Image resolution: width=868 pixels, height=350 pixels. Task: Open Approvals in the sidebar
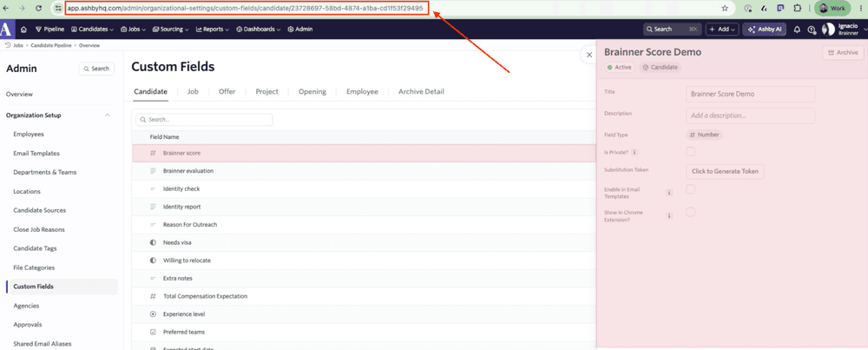pos(28,325)
